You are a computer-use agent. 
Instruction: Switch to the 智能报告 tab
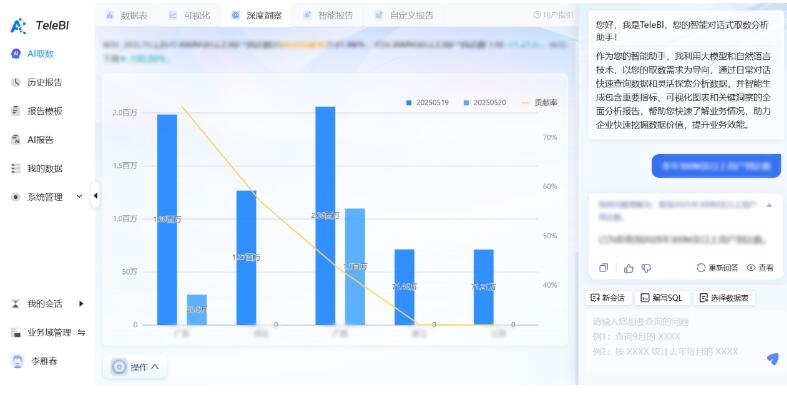(328, 15)
